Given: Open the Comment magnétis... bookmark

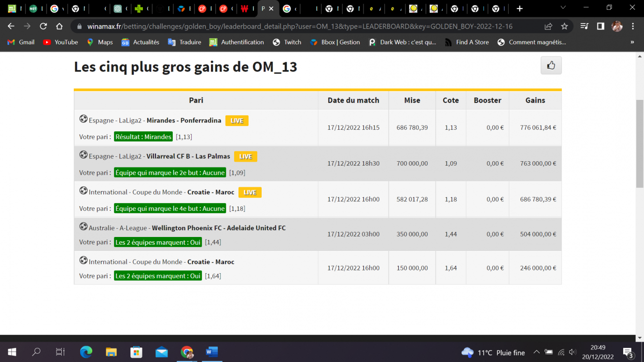Looking at the screenshot, I should (x=532, y=42).
